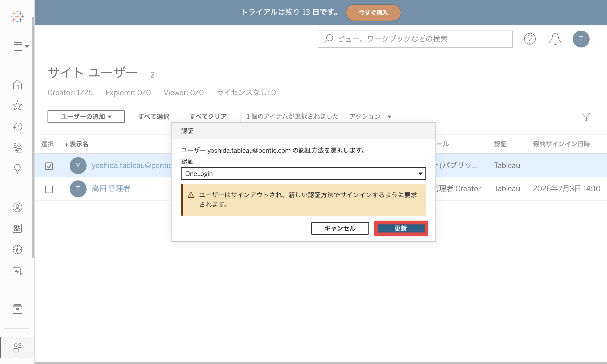
Task: Click the Viewer: 0/0 license text
Action: click(x=184, y=93)
